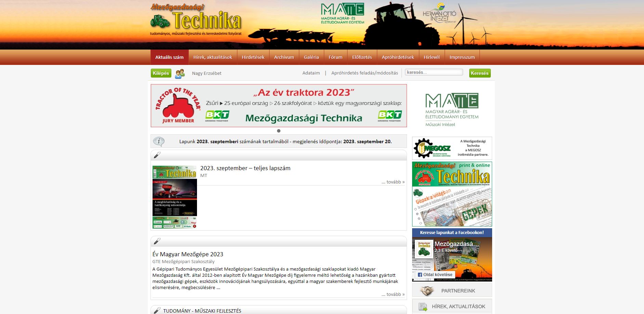This screenshot has width=644, height=314.
Task: Open the print & online Technika sidebar banner
Action: coord(452,194)
